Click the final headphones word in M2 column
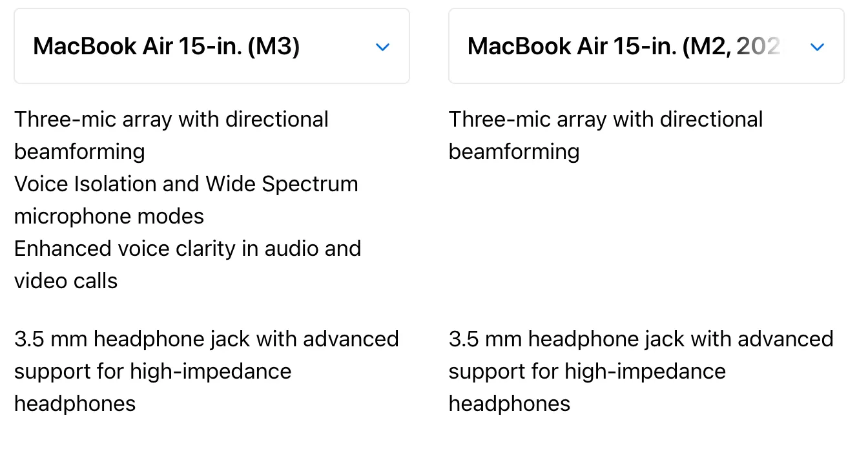 pos(510,404)
